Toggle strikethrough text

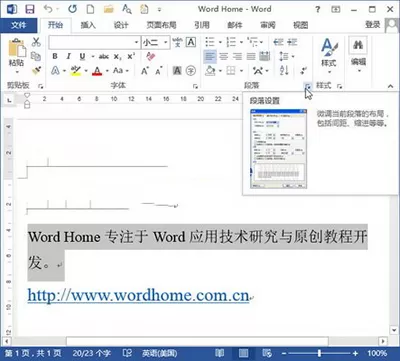point(104,56)
